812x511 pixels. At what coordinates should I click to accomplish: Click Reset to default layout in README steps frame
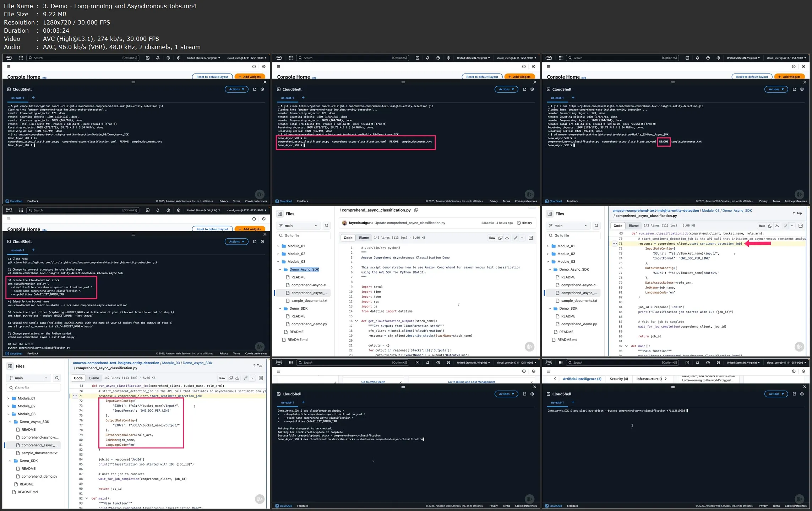[x=212, y=229]
